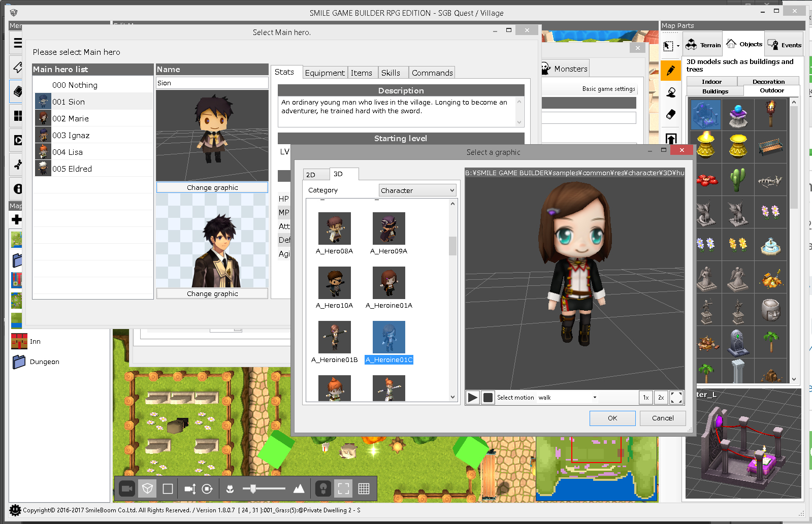Image resolution: width=812 pixels, height=524 pixels.
Task: Switch to Terrain in Map Parts
Action: pos(703,45)
